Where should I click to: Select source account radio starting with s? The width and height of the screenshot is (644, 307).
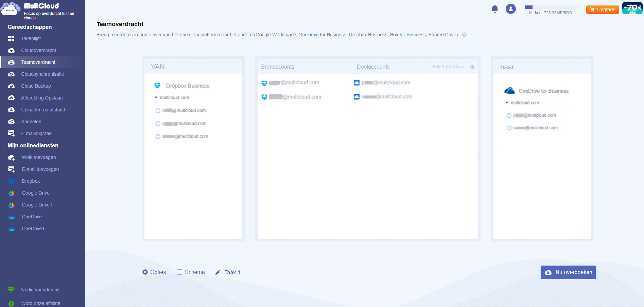coord(158,137)
